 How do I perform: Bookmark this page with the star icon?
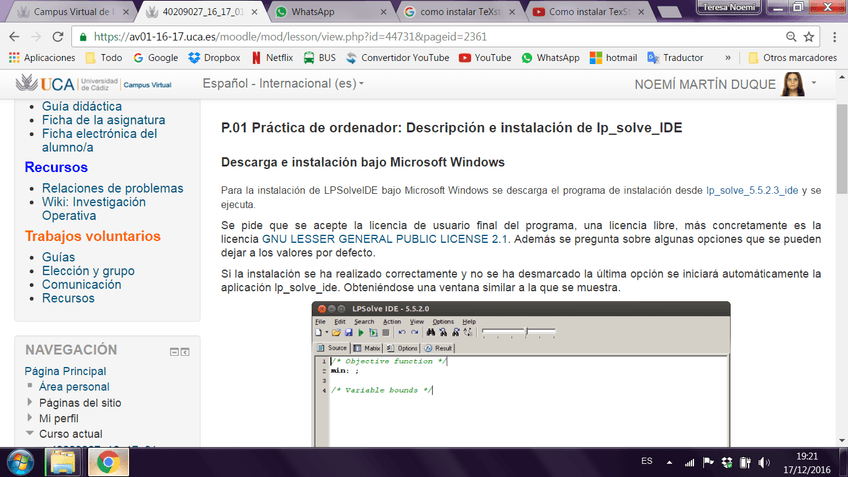click(x=808, y=36)
